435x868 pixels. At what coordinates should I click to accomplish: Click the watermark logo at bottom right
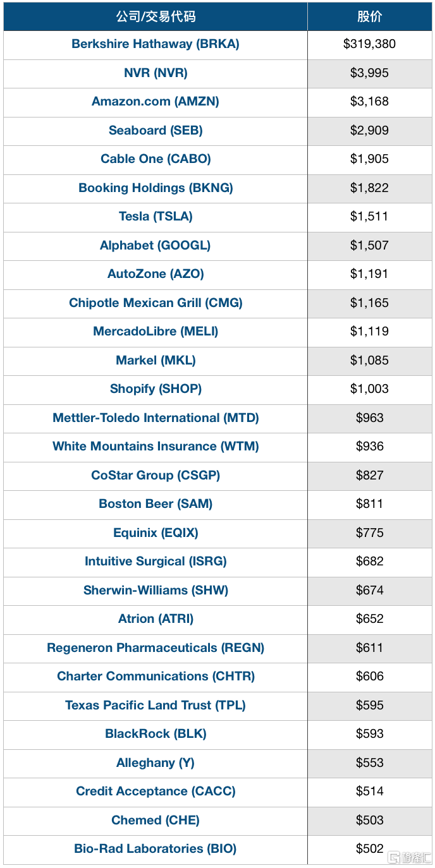410,858
